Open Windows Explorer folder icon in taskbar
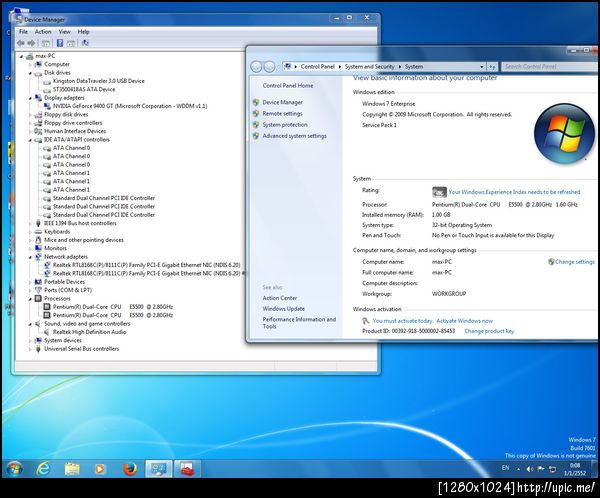Screen dimensions: 600x498 point(73,468)
